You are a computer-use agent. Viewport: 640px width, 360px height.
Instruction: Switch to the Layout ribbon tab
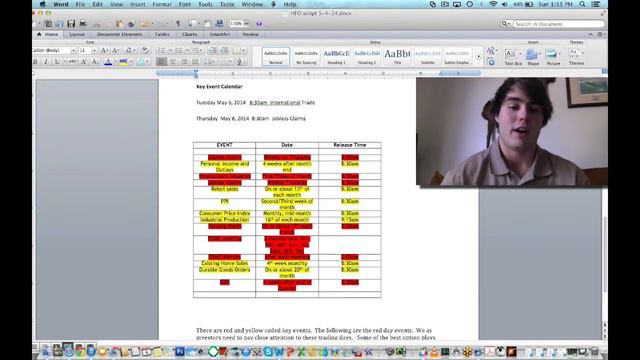[x=77, y=35]
